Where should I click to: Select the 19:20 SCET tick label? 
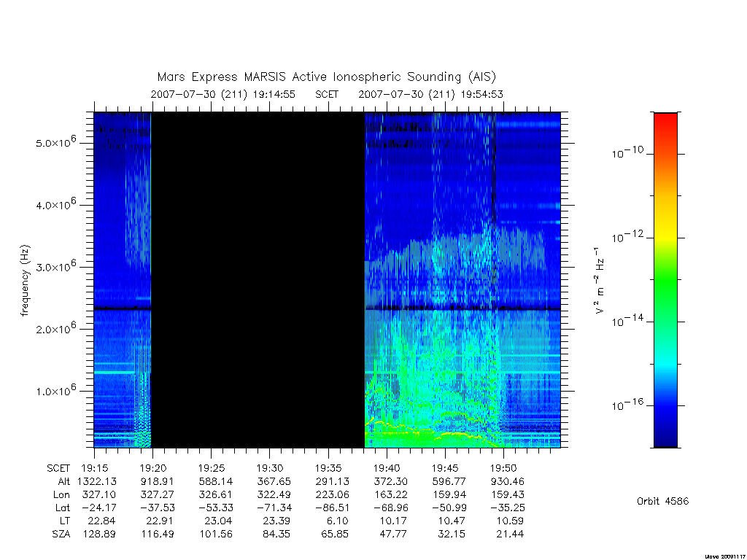[153, 468]
